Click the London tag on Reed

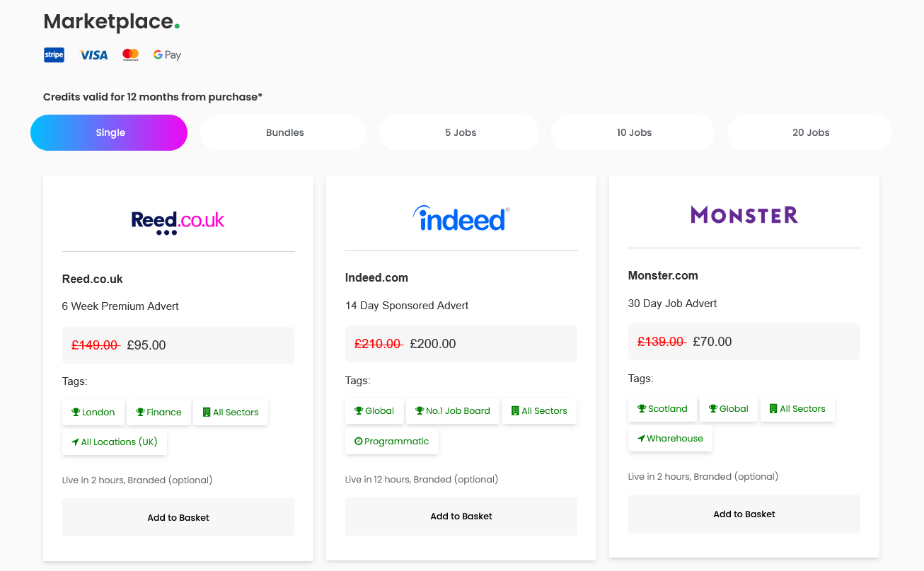coord(93,413)
